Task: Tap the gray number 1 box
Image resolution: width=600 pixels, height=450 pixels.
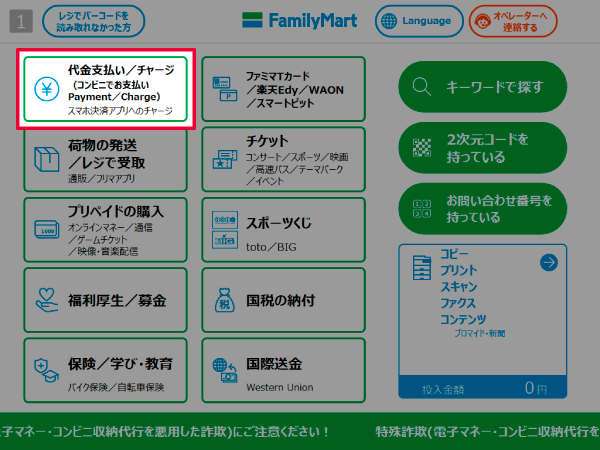Action: tap(21, 21)
